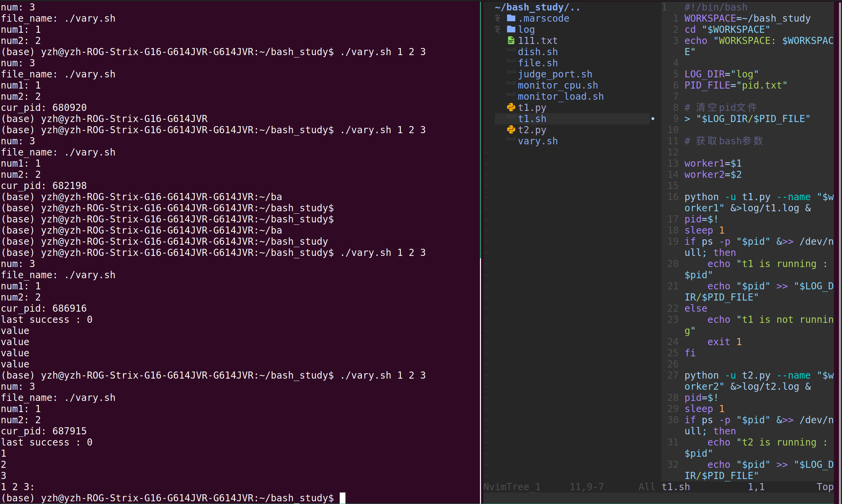Place cursor on worker1=$1 line
The height and width of the screenshot is (504, 842).
point(713,163)
